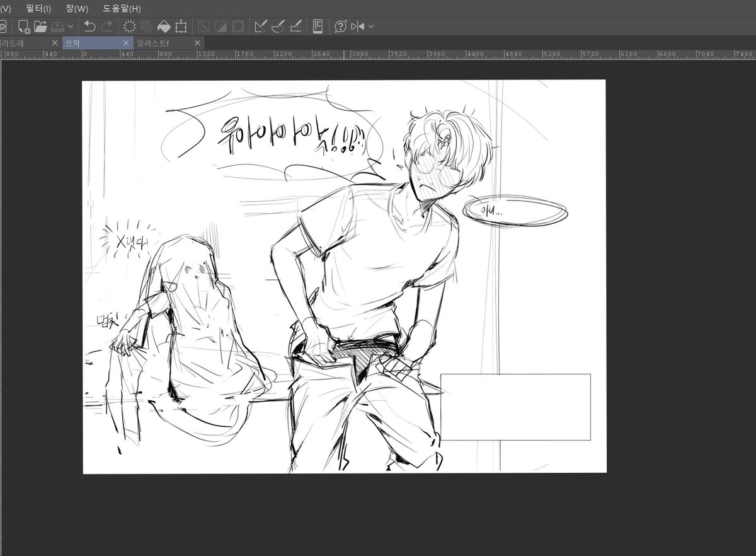Clear the layer with the Delete icon

(x=130, y=26)
